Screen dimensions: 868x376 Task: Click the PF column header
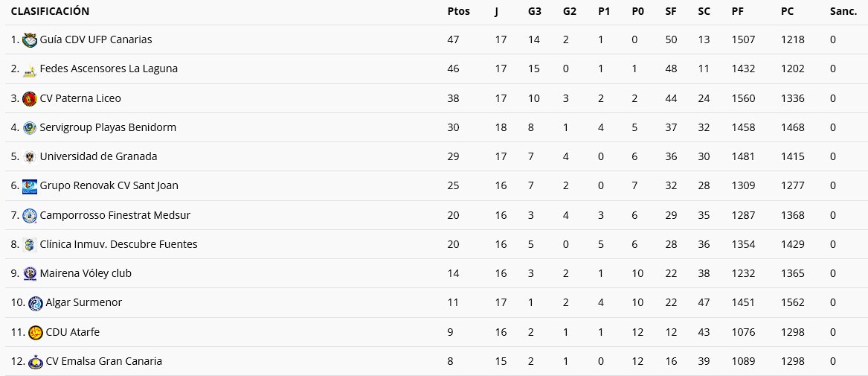pyautogui.click(x=738, y=11)
